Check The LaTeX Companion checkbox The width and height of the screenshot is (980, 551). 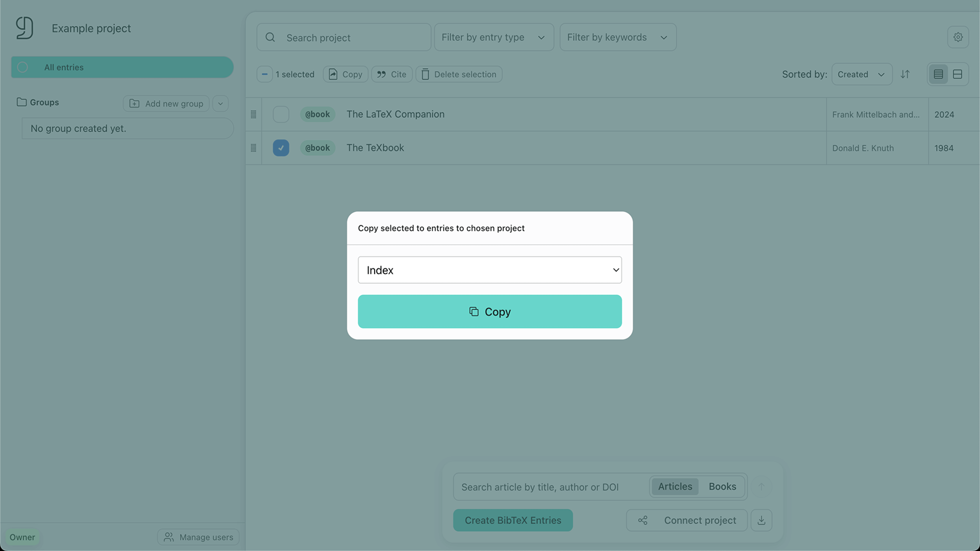coord(281,114)
